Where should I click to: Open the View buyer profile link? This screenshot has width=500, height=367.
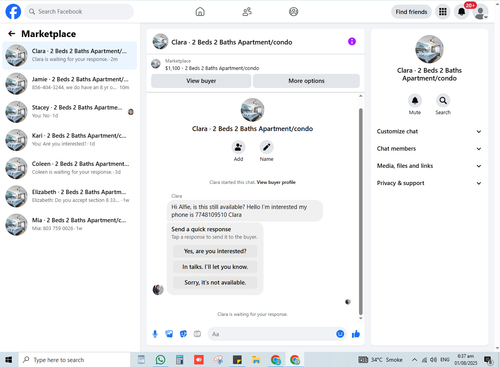point(276,182)
